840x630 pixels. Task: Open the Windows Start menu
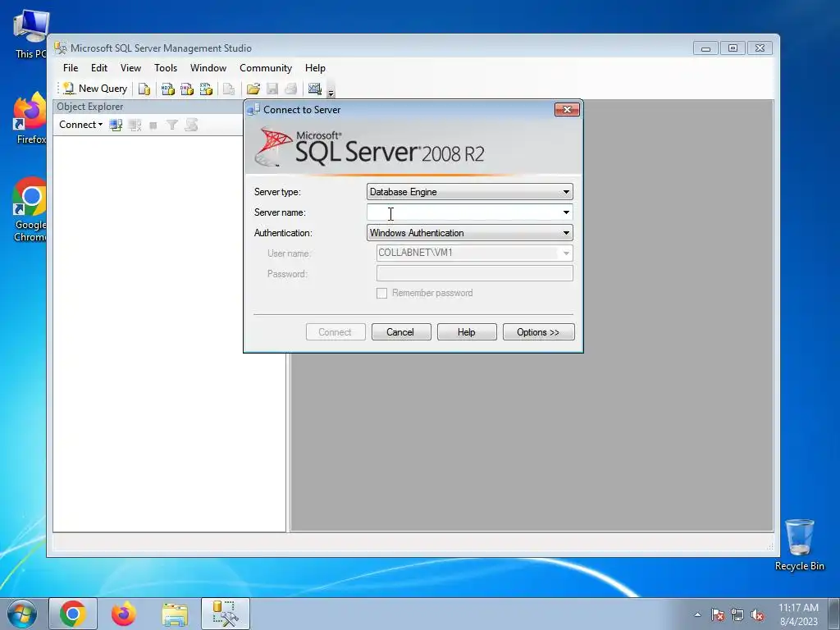tap(21, 614)
